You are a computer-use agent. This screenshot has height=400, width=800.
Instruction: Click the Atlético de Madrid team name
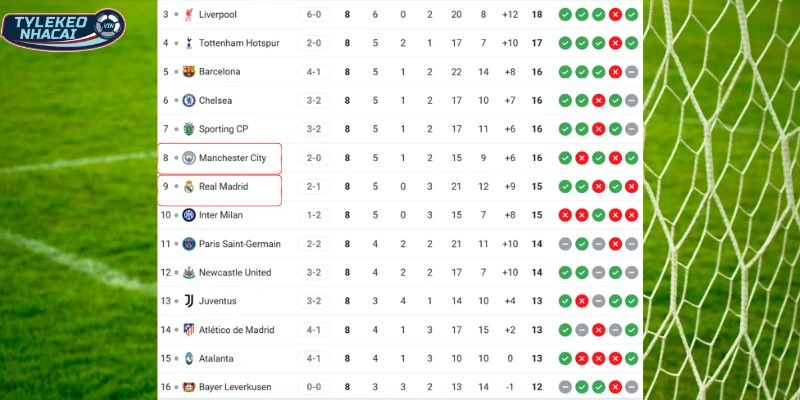point(240,330)
